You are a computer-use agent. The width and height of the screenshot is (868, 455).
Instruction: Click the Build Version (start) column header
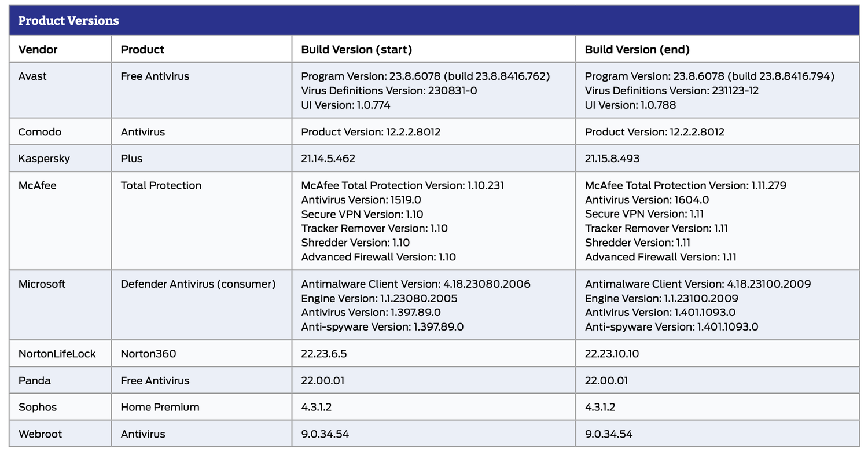pyautogui.click(x=356, y=50)
